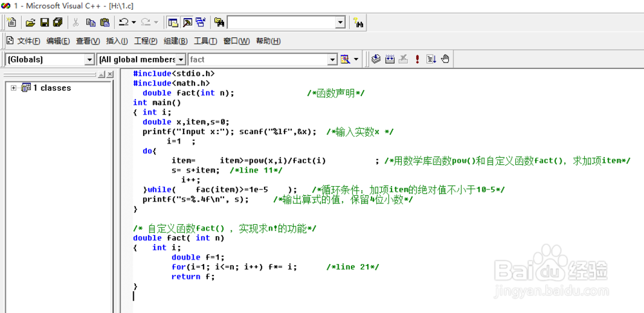This screenshot has width=644, height=313.
Task: Toggle the Workspace pane button
Action: click(x=173, y=23)
